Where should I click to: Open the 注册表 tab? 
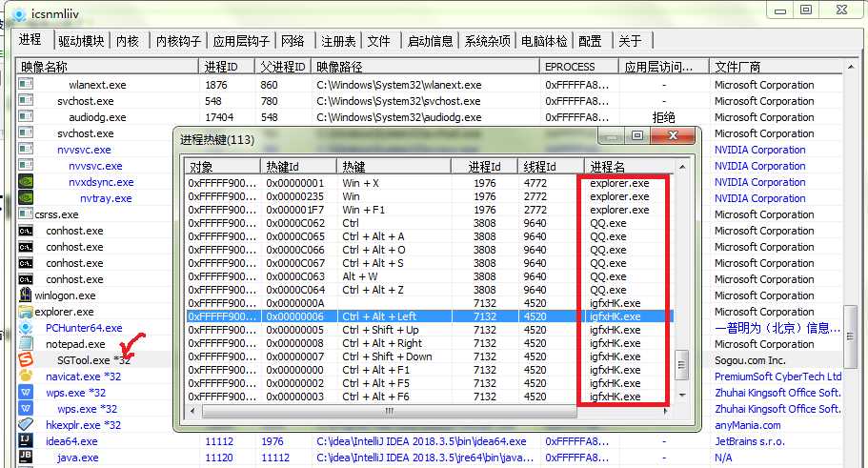(338, 41)
